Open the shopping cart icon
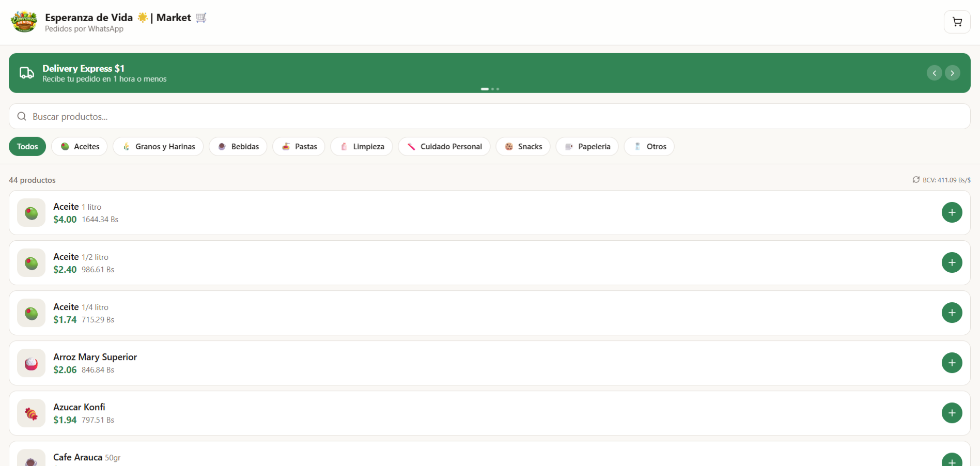Screen dimensions: 980x466 tap(957, 22)
